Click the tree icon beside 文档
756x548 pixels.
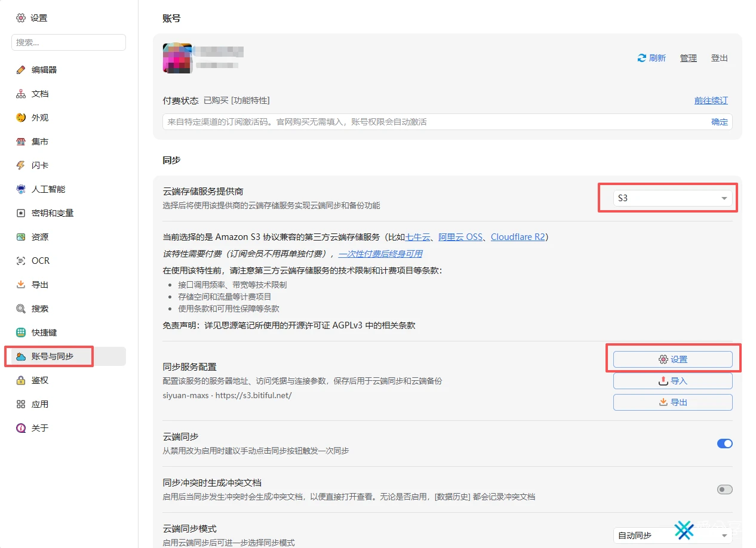click(x=21, y=94)
